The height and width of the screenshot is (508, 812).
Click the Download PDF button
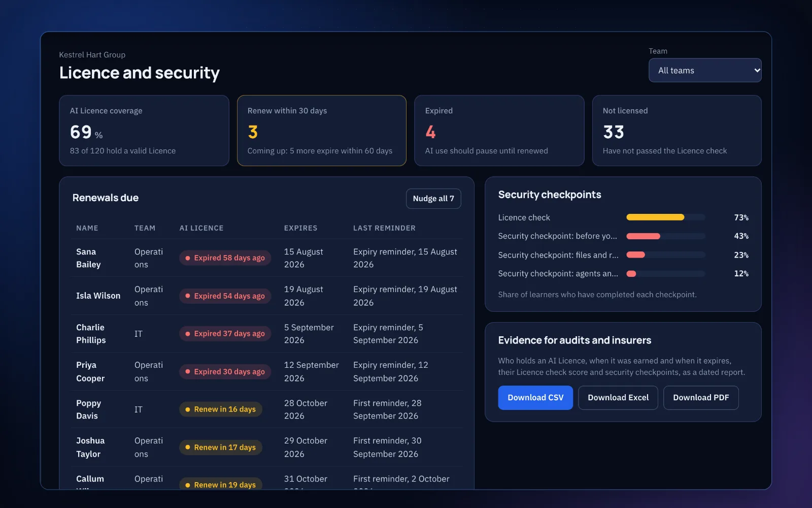click(x=701, y=398)
